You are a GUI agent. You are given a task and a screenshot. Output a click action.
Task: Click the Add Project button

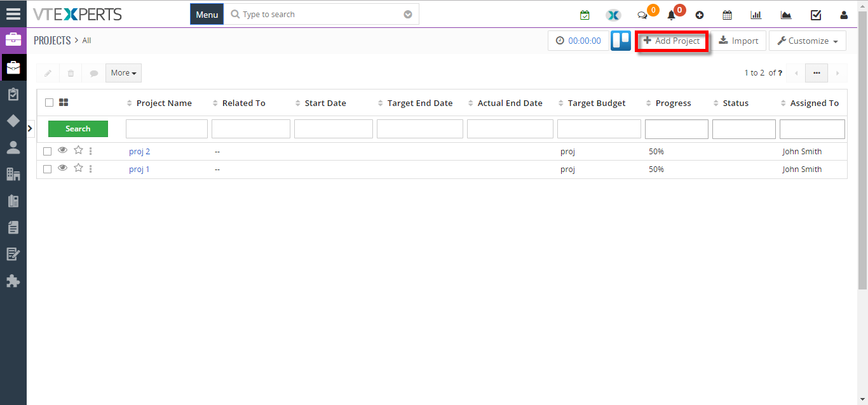tap(672, 41)
